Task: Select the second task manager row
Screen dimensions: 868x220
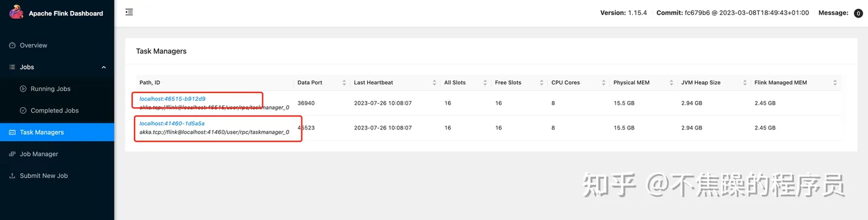Action: coord(488,128)
